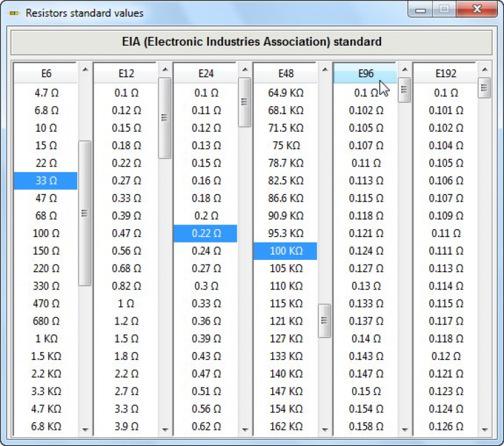This screenshot has height=446, width=504.
Task: Click E96 list scroll-up arrow
Action: click(x=405, y=69)
